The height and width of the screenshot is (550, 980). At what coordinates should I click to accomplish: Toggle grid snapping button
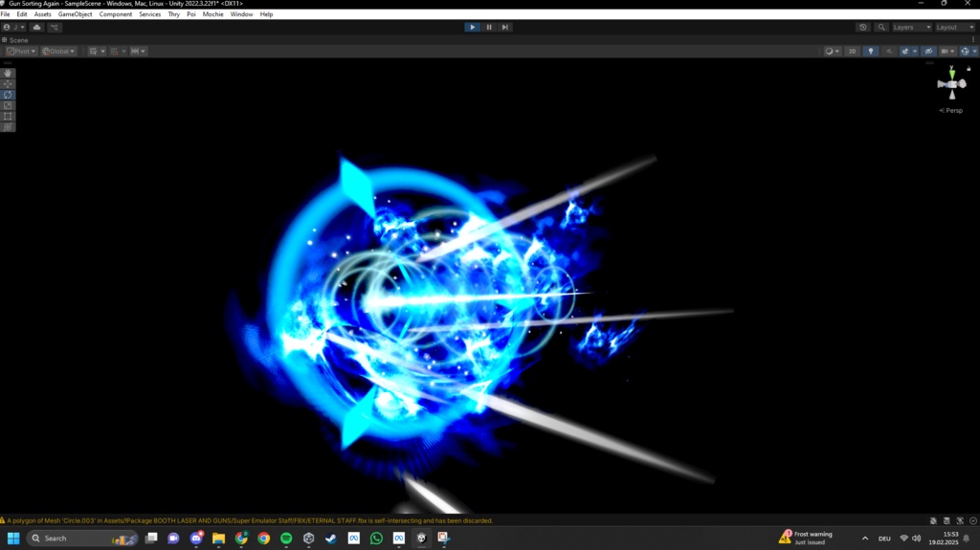tap(115, 52)
